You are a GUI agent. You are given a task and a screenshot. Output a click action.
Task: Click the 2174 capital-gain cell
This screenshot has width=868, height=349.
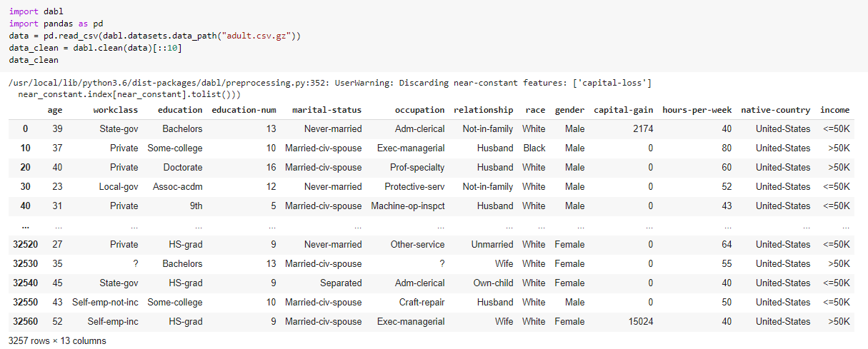point(643,129)
